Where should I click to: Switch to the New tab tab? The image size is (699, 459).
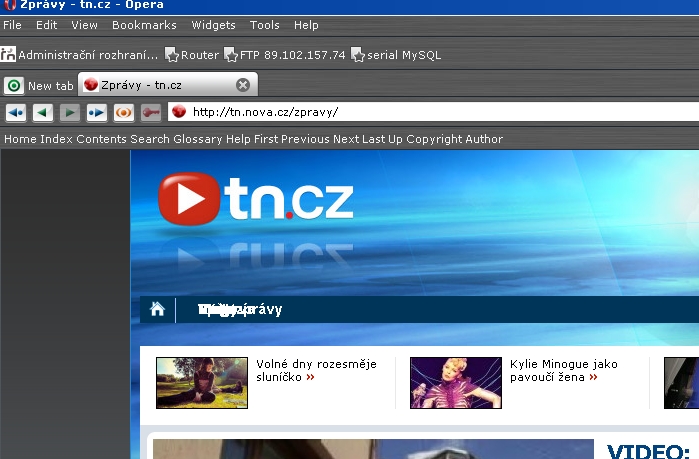point(39,85)
